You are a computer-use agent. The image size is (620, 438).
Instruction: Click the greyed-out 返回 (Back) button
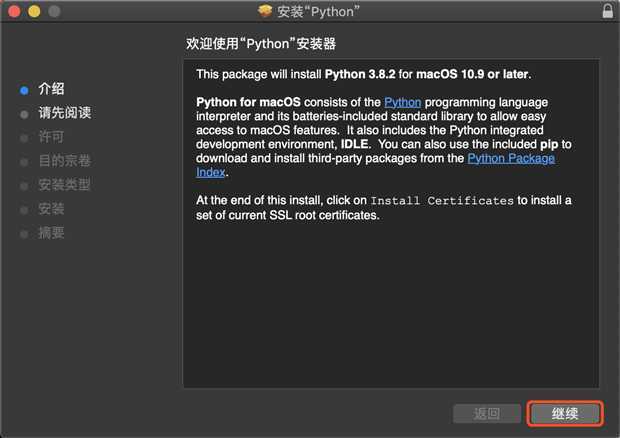pos(487,414)
